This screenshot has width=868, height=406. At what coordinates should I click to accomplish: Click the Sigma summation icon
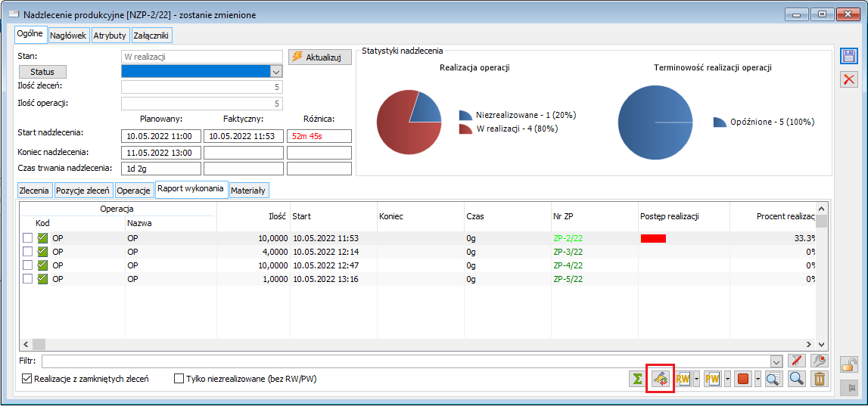tap(638, 379)
